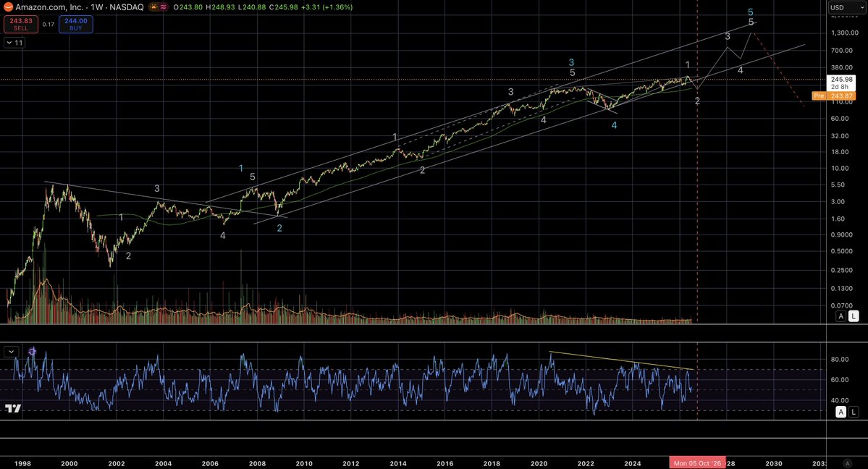
Task: Toggle auto scale A on RSI pane
Action: [841, 412]
